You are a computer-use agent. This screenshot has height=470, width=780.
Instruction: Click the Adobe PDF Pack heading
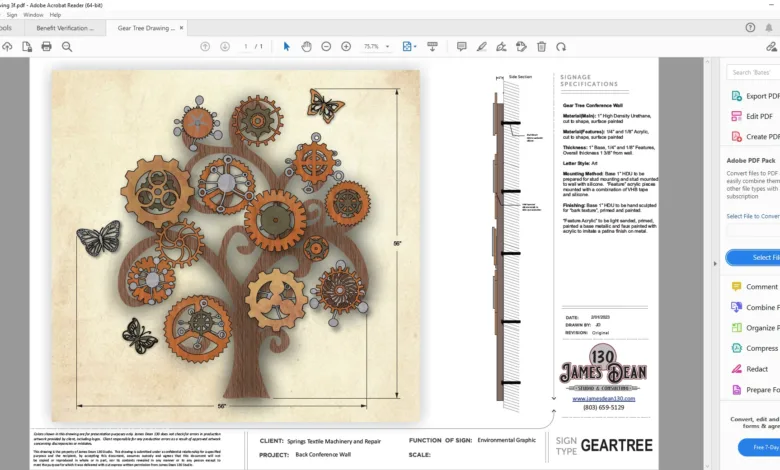[751, 161]
